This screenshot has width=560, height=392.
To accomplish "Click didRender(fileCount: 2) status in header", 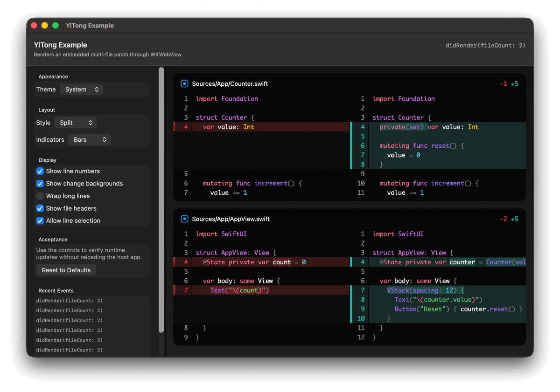I will 485,45.
